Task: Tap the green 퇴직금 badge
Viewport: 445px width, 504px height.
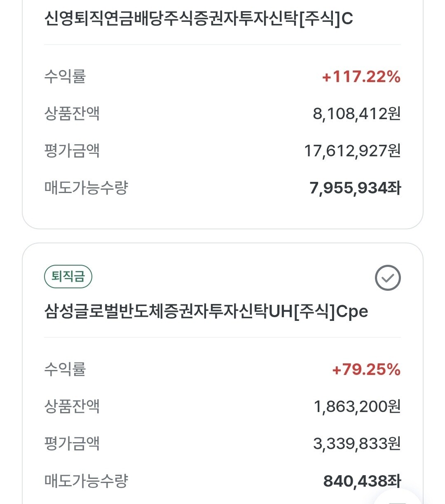Action: 68,276
